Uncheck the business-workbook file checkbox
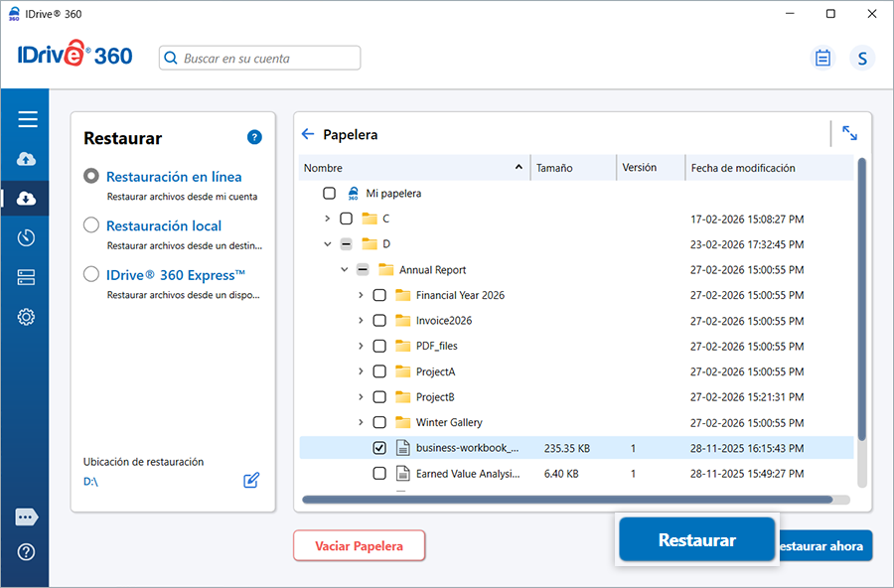The height and width of the screenshot is (588, 894). tap(379, 448)
